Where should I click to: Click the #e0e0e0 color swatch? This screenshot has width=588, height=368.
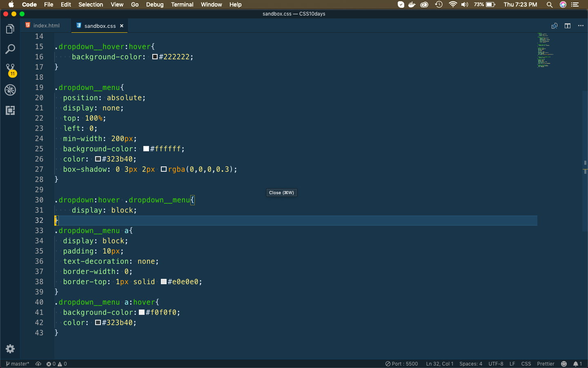[x=164, y=282]
